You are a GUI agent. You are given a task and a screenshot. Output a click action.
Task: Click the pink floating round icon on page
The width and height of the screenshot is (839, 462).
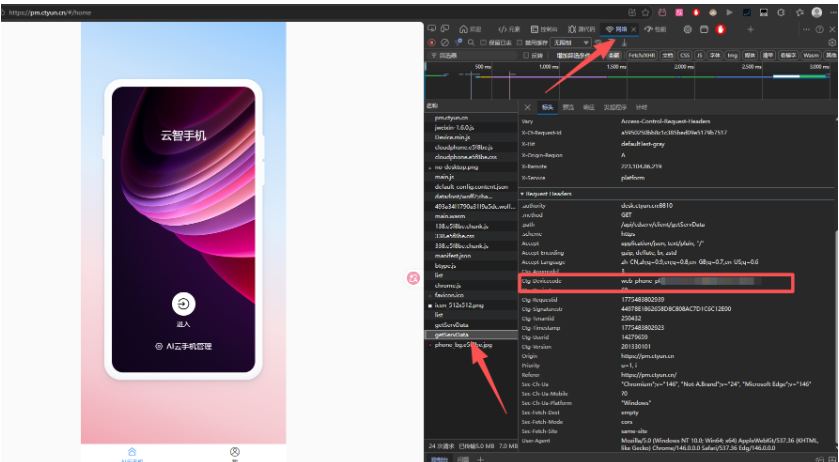point(413,278)
